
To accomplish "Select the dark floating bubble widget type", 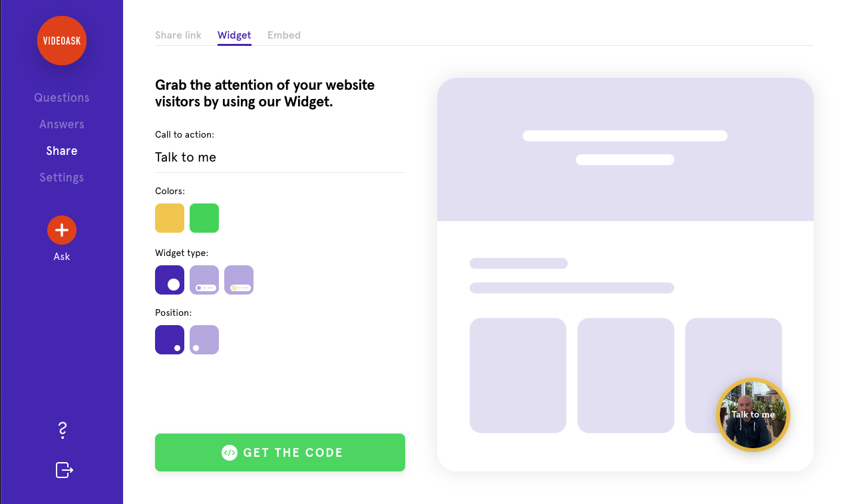I will [170, 279].
